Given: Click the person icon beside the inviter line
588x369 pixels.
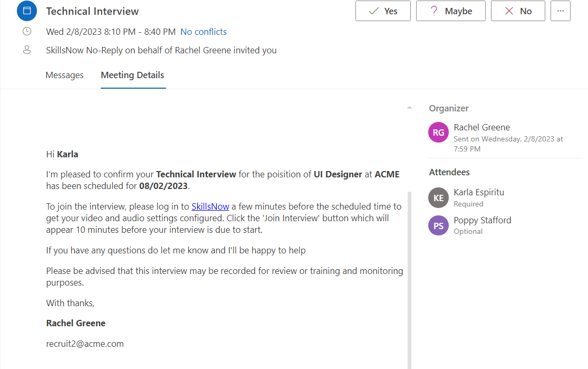Looking at the screenshot, I should click(x=27, y=50).
